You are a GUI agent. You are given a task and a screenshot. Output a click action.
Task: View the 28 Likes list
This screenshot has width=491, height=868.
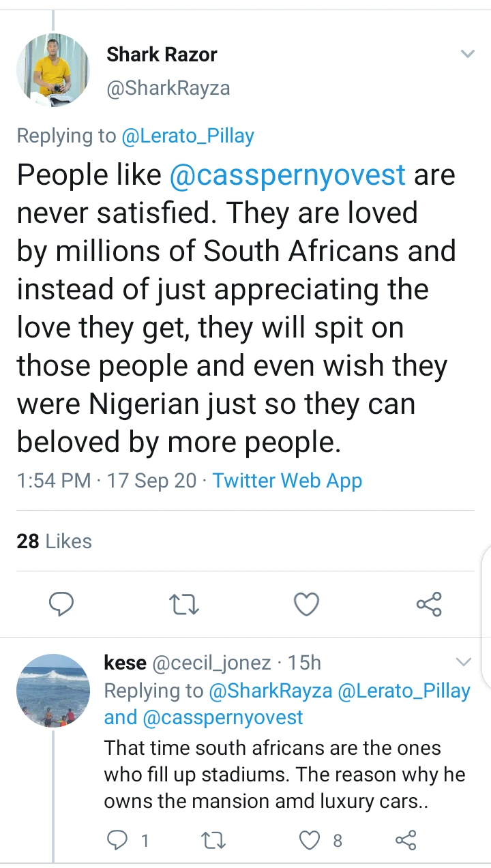54,541
